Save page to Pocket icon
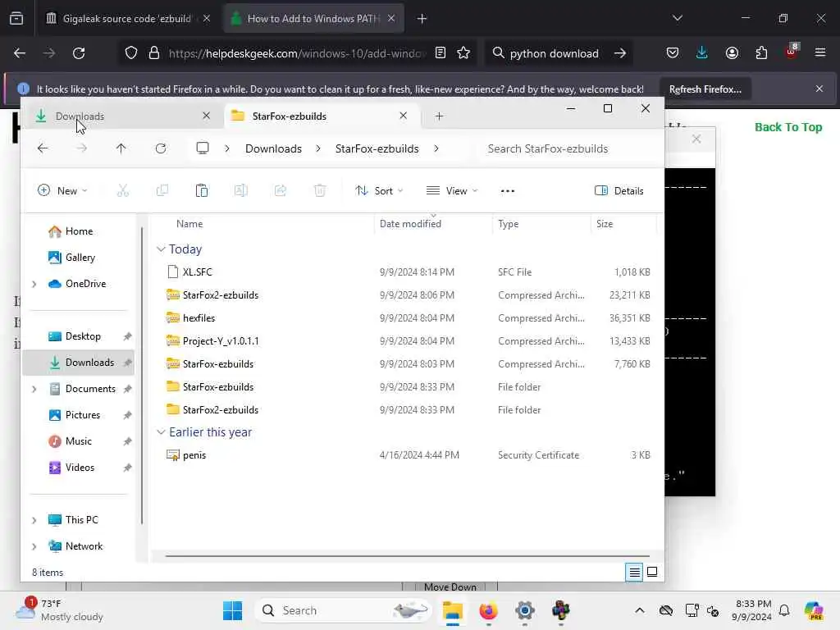This screenshot has width=840, height=630. click(x=673, y=53)
